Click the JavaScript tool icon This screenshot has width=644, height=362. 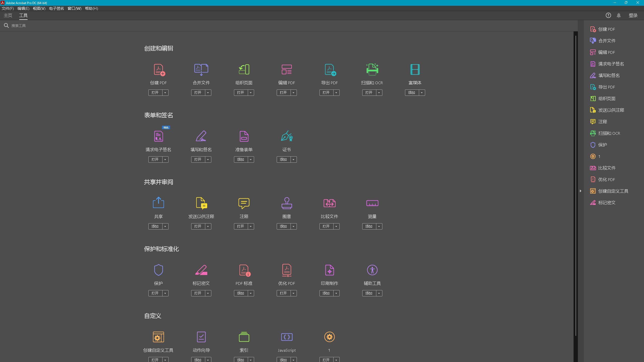point(287,337)
